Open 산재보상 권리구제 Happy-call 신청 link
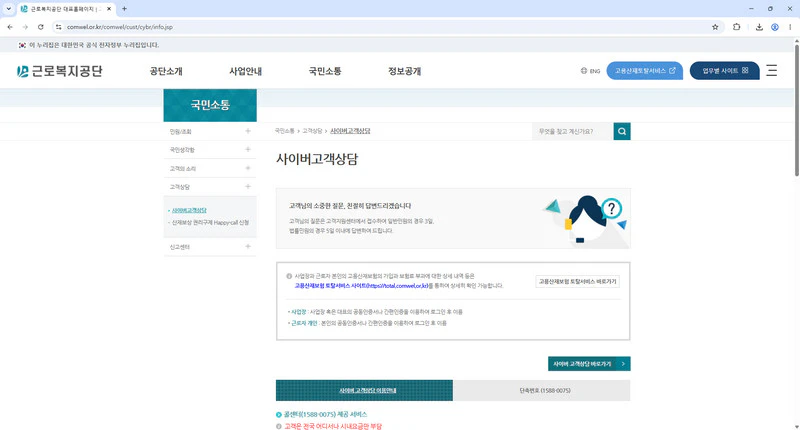The image size is (800, 430). pos(210,222)
